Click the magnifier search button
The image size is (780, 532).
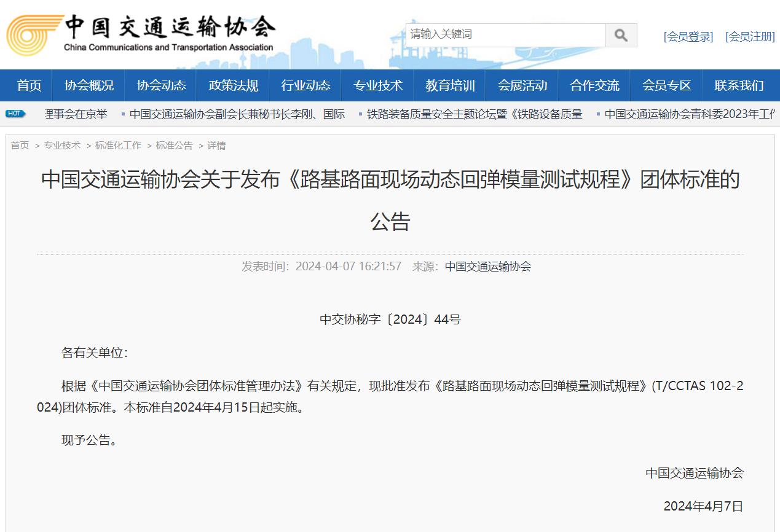[x=621, y=35]
